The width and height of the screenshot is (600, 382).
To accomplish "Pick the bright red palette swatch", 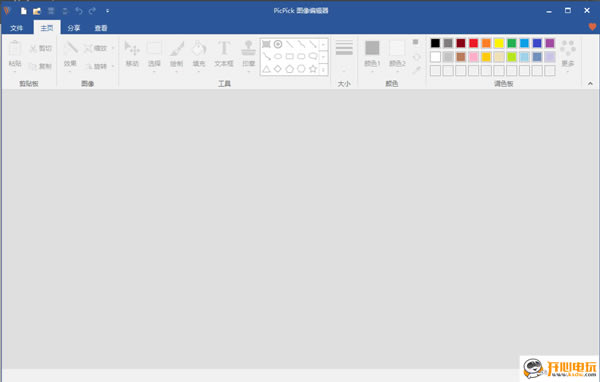I will pos(473,43).
